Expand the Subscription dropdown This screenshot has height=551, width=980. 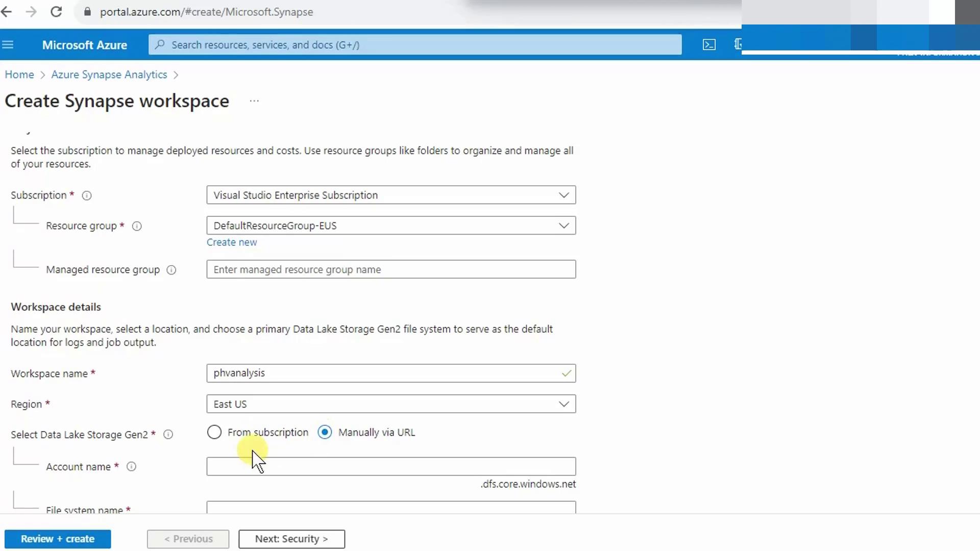click(x=391, y=195)
